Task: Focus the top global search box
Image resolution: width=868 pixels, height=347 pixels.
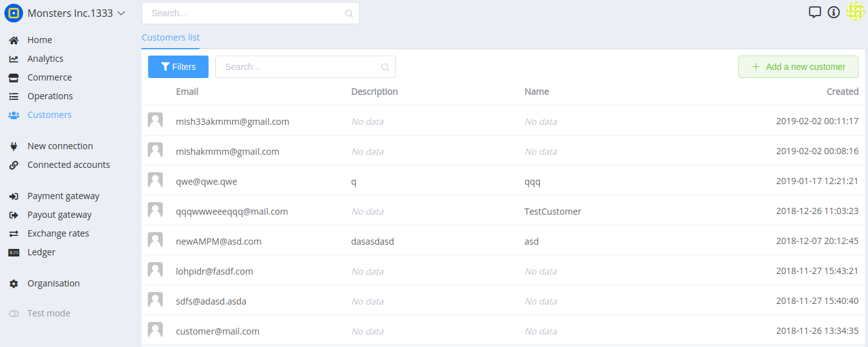Action: (x=251, y=13)
